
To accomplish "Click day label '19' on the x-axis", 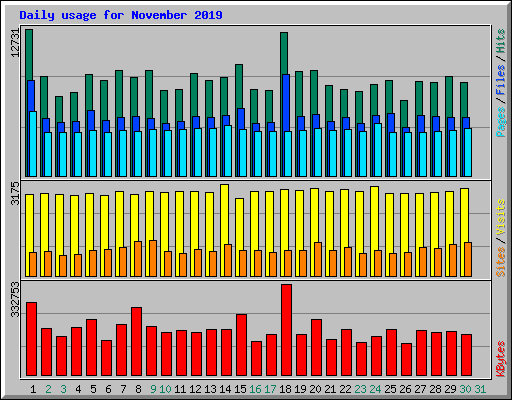I will pyautogui.click(x=300, y=389).
